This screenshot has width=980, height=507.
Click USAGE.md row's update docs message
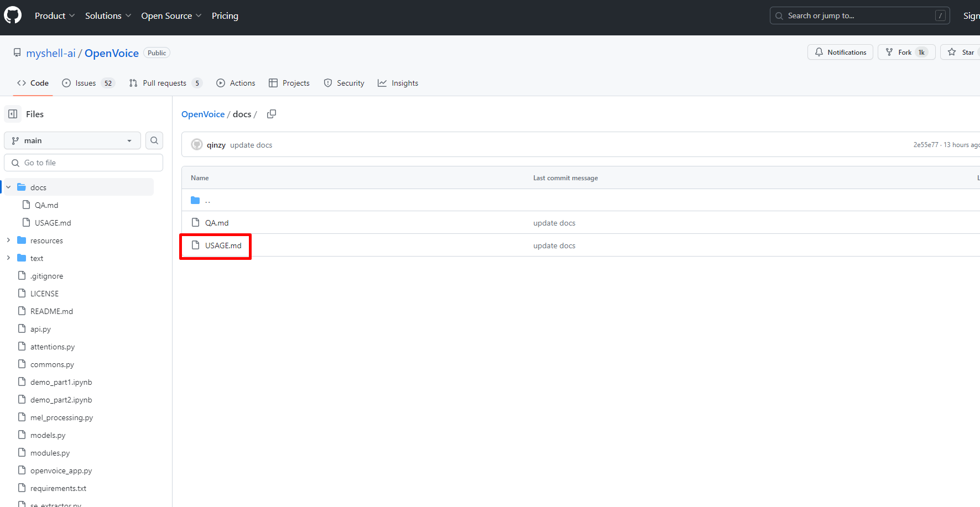point(554,245)
